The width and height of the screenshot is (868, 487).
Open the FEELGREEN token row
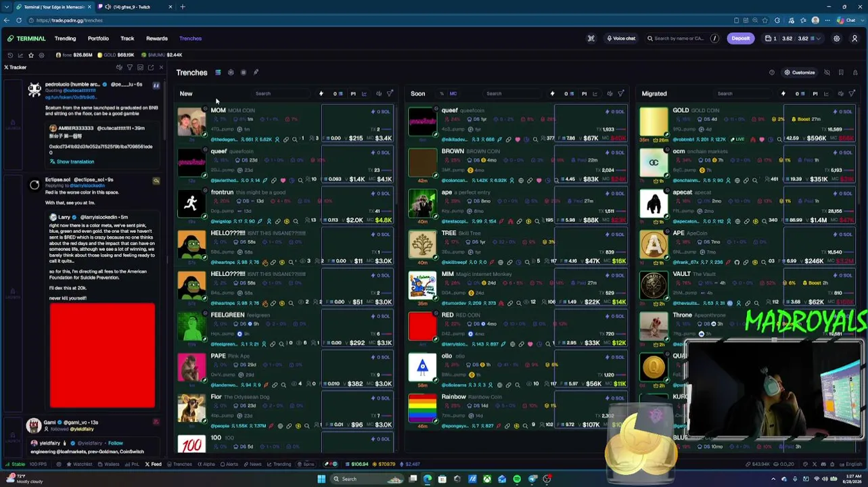[x=285, y=329]
